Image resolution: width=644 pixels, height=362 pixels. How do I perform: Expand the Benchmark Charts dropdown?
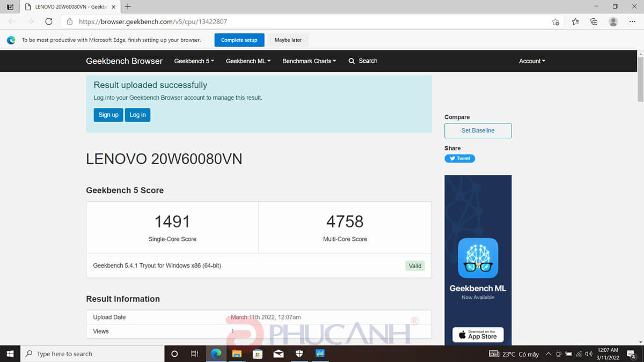click(x=309, y=61)
